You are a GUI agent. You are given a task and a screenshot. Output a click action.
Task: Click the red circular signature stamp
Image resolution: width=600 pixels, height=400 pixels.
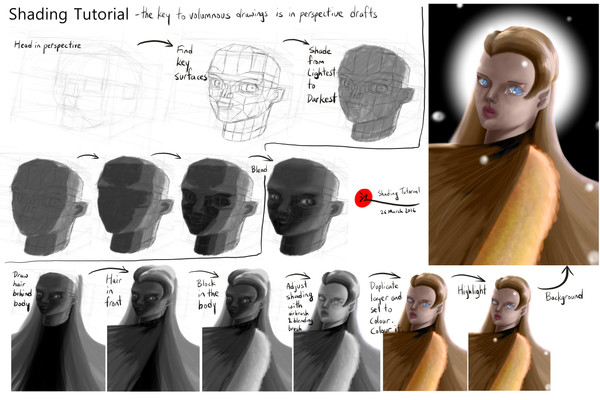click(x=363, y=198)
